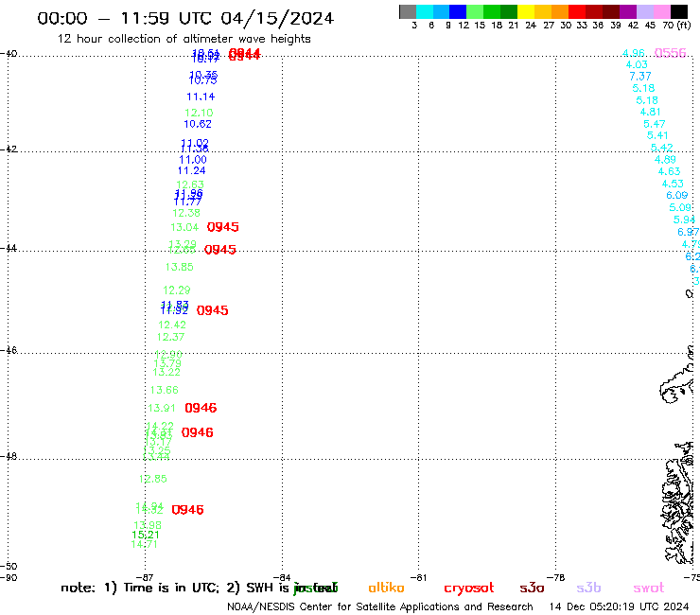Click the wave height value 12.29
This screenshot has width=700, height=615.
pyautogui.click(x=177, y=290)
